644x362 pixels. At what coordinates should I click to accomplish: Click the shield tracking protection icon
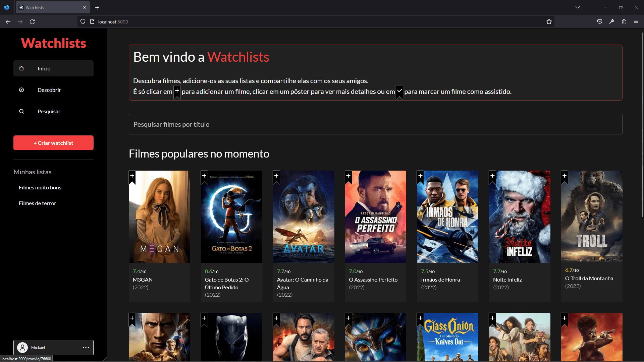pyautogui.click(x=83, y=22)
